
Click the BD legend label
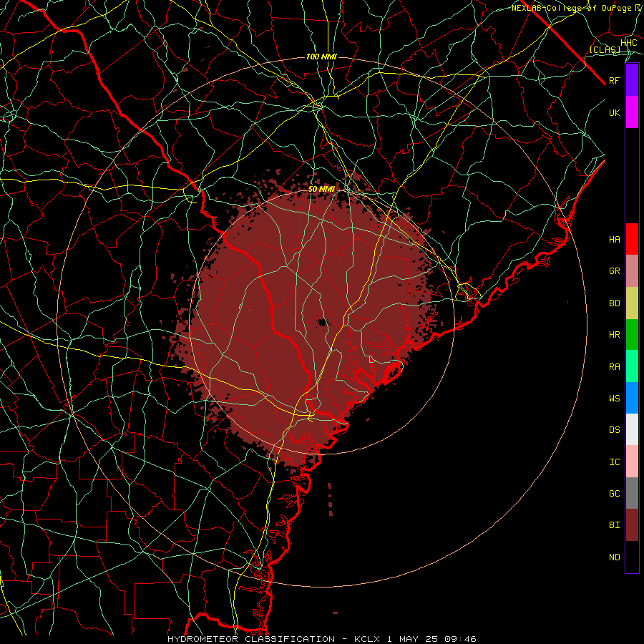614,303
